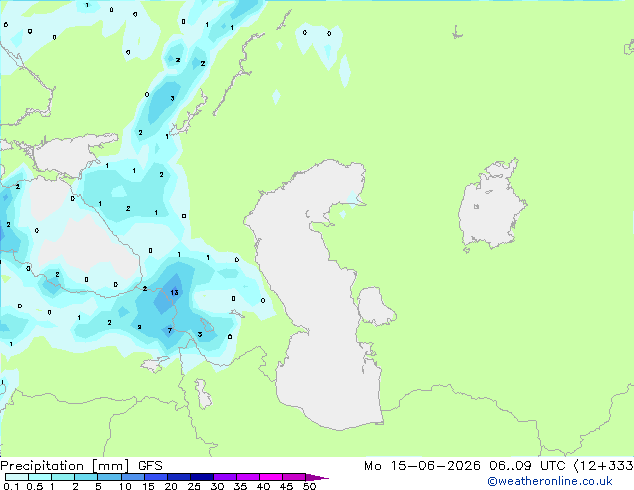This screenshot has width=634, height=490.
Task: Pick the lightest 0.1–0.5 mm legend swatch
Action: pos(17,477)
